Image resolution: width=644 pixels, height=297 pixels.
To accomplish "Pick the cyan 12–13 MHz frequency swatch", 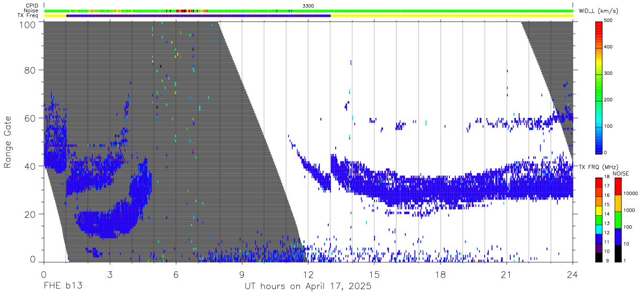I will [x=598, y=229].
